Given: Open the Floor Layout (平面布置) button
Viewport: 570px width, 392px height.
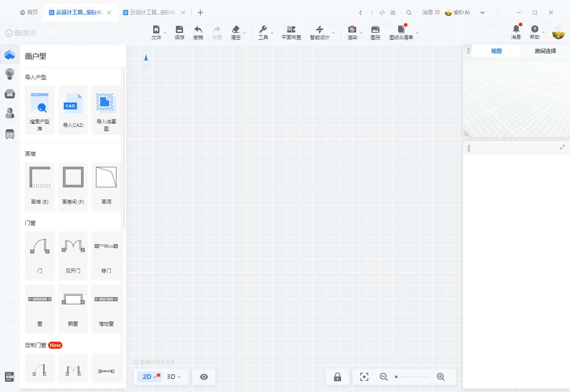Looking at the screenshot, I should pos(291,33).
